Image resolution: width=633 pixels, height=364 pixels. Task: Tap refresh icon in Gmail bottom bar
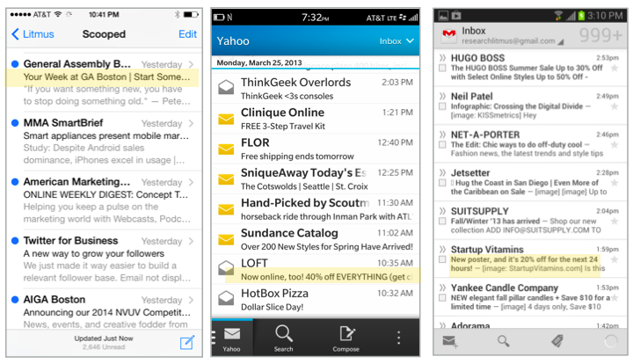pyautogui.click(x=611, y=341)
